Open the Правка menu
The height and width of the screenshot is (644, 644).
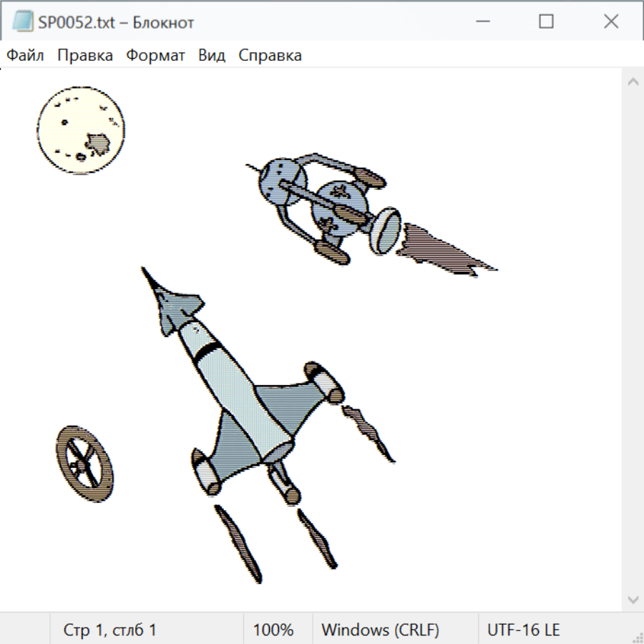[x=85, y=56]
